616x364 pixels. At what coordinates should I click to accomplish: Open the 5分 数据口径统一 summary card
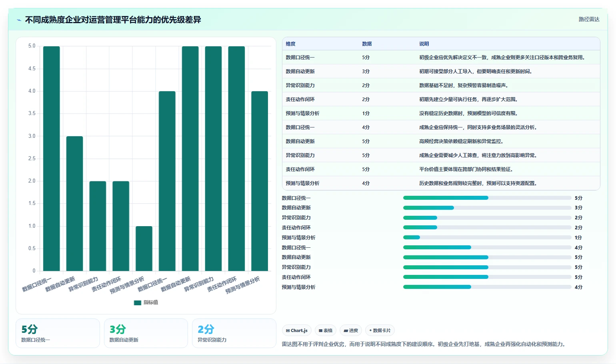click(58, 333)
